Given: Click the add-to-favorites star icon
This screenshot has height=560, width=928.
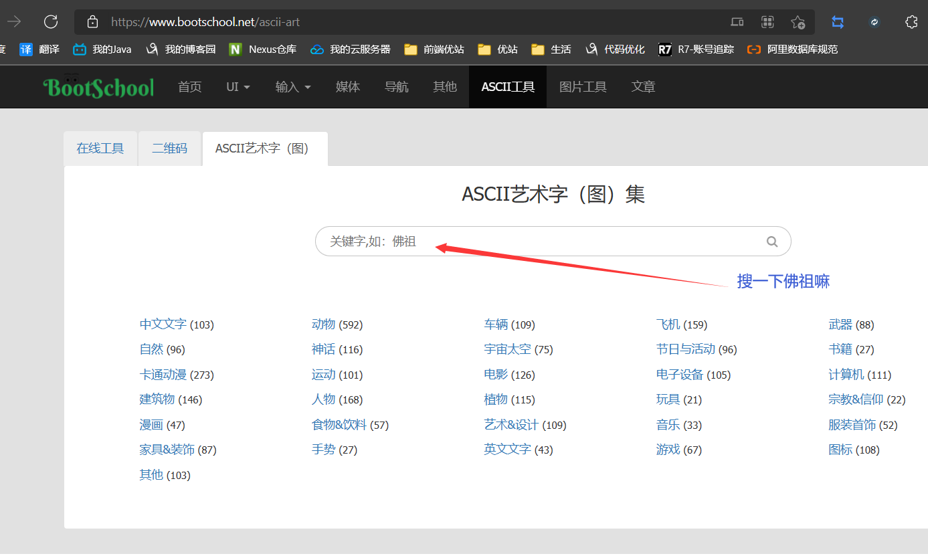Looking at the screenshot, I should coord(798,22).
